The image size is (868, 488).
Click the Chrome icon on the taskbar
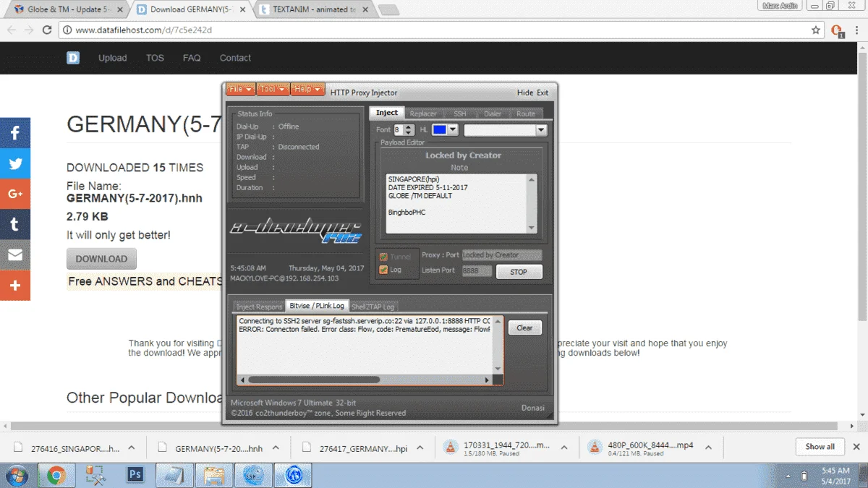pos(56,475)
